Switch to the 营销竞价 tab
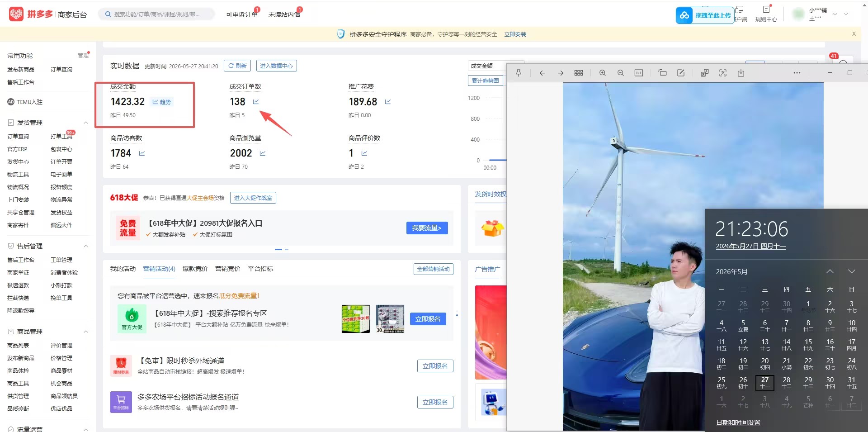Image resolution: width=868 pixels, height=432 pixels. pyautogui.click(x=228, y=269)
